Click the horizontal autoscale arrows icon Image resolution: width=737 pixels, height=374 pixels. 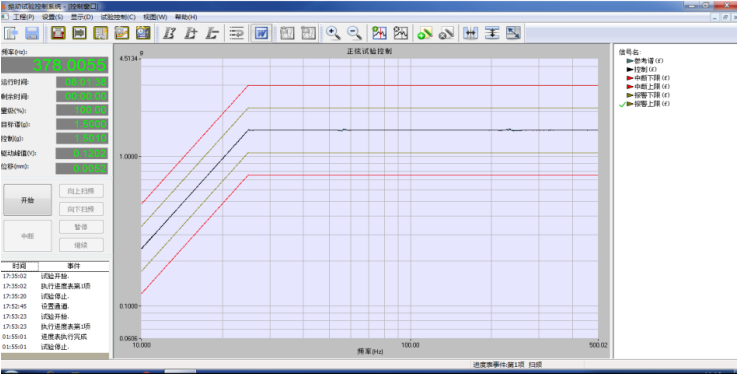(470, 33)
